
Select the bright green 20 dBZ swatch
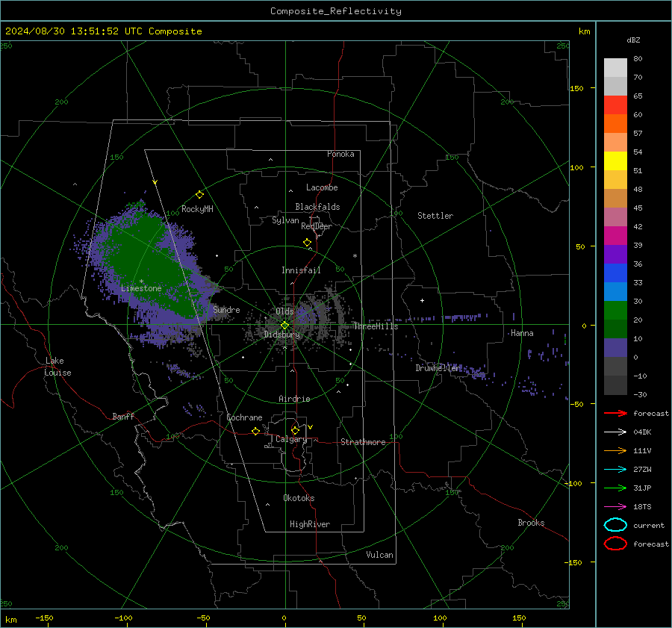point(615,311)
